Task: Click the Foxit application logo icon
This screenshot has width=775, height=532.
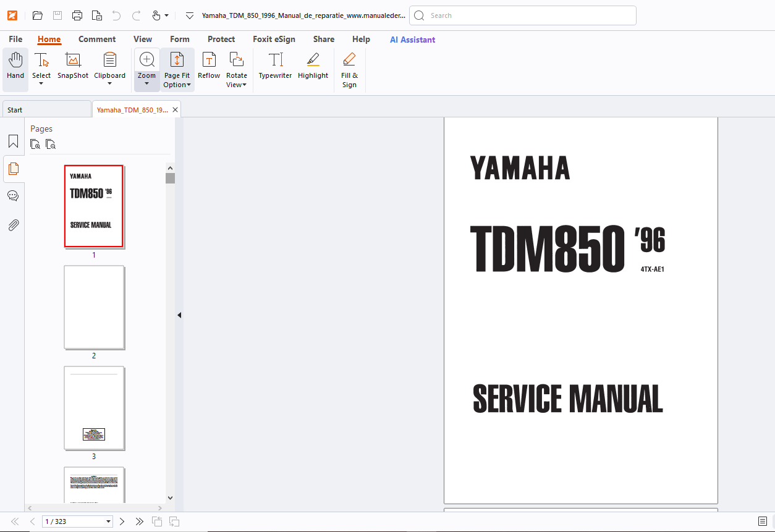Action: 12,15
